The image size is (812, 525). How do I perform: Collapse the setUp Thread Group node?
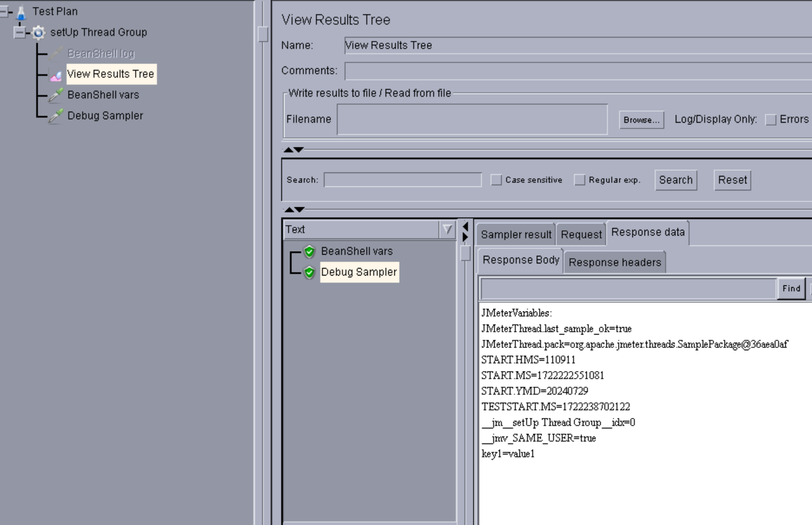click(x=20, y=32)
